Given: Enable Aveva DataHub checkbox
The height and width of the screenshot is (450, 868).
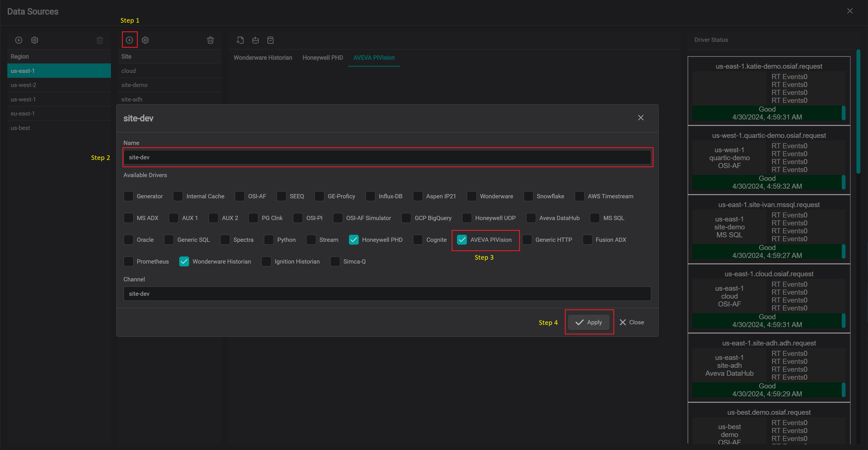Looking at the screenshot, I should (531, 218).
